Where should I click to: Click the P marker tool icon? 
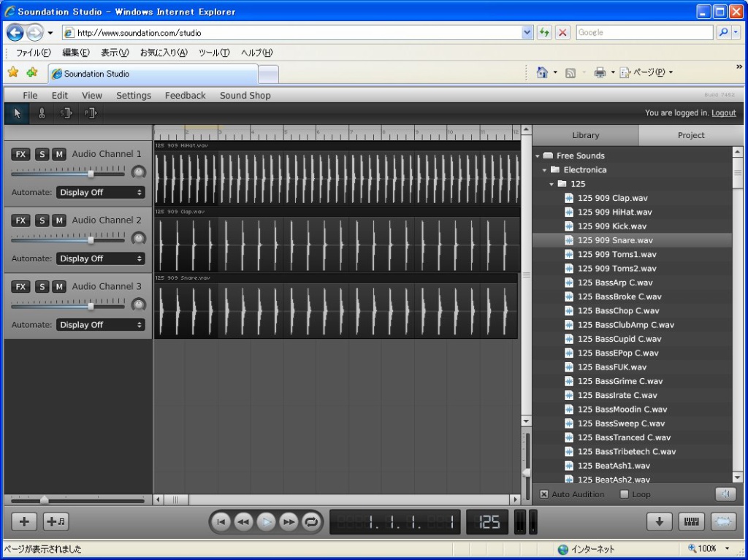click(x=90, y=113)
